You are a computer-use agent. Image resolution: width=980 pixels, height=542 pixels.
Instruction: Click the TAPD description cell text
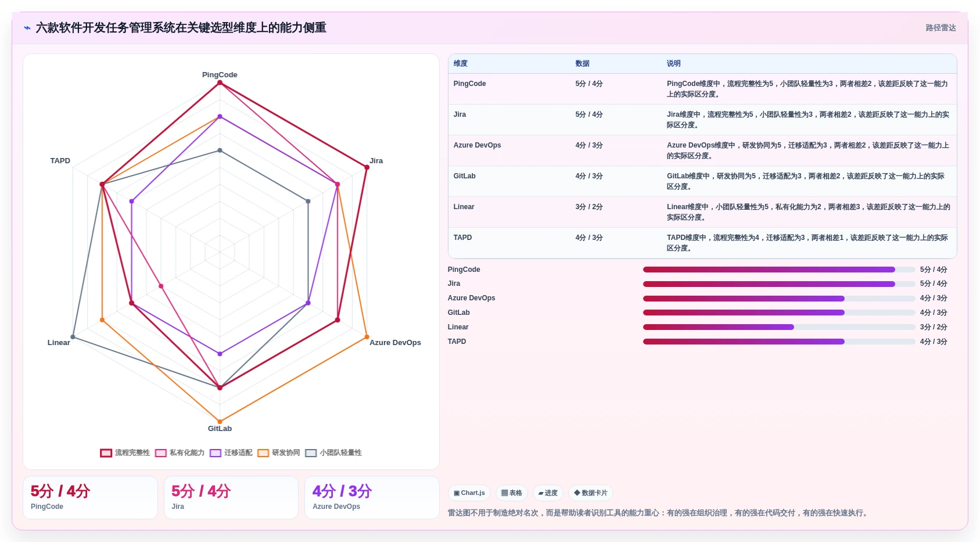coord(808,243)
